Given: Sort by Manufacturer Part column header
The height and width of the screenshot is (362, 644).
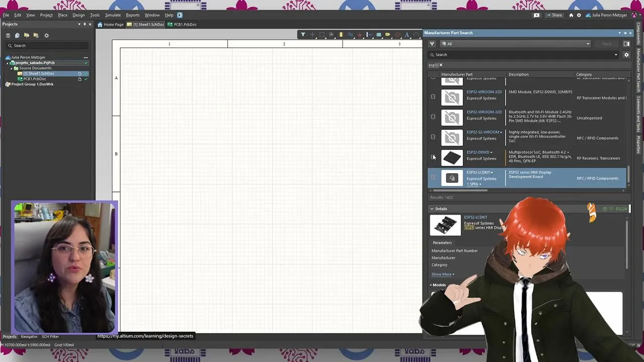Looking at the screenshot, I should (x=457, y=74).
